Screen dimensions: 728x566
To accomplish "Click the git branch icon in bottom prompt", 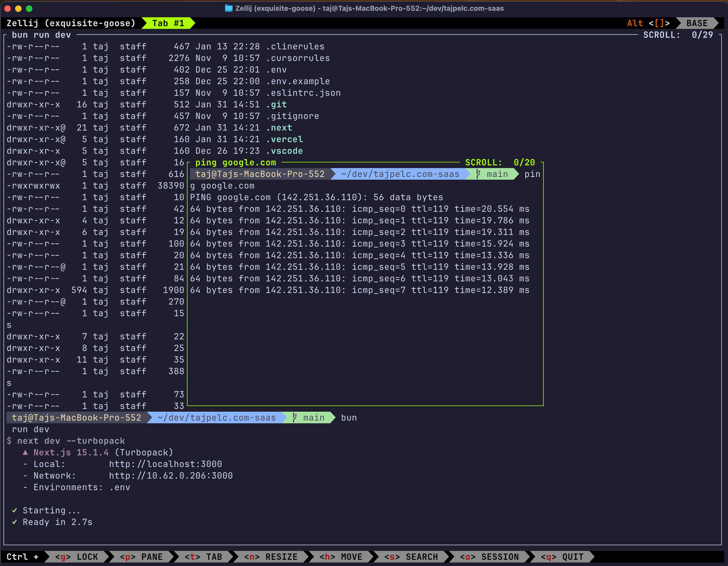I will (x=295, y=418).
